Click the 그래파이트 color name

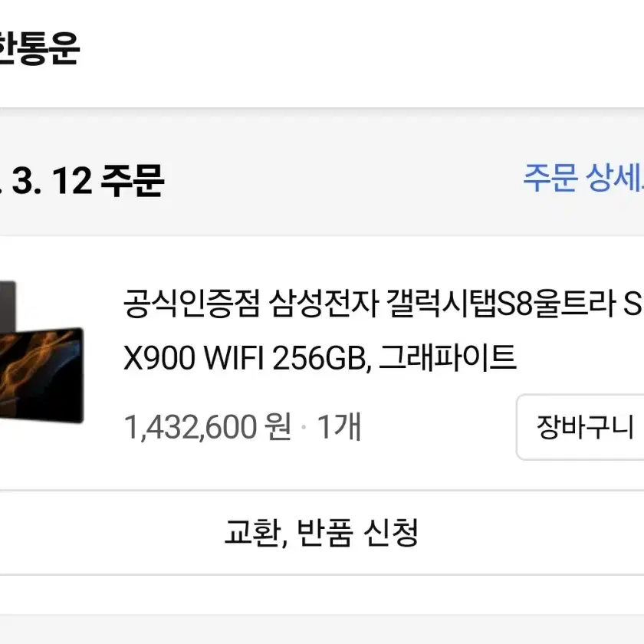coord(447,358)
